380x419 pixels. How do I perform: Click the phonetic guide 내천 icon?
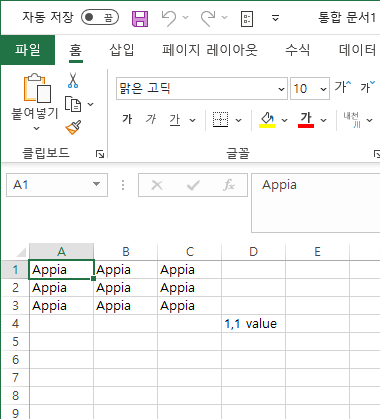pyautogui.click(x=352, y=120)
